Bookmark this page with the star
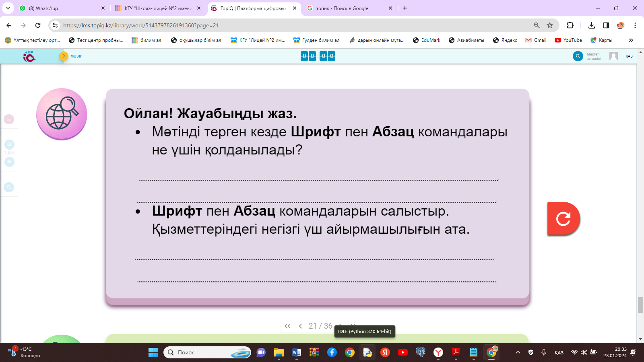 click(550, 25)
